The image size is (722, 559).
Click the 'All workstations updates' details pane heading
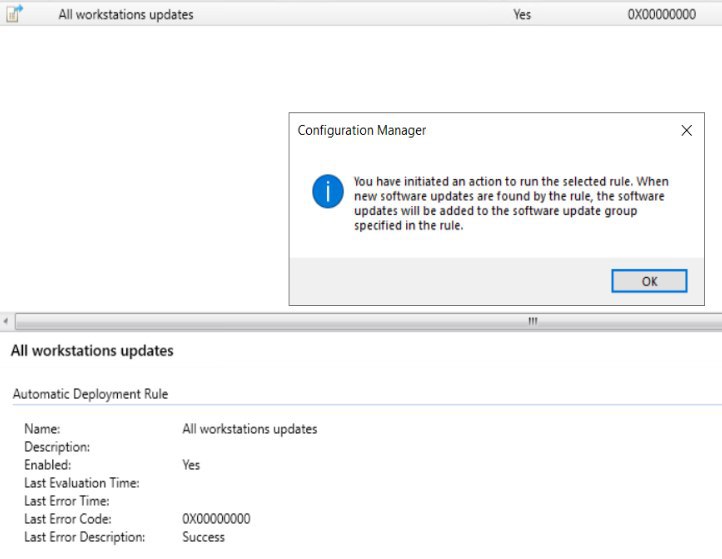92,350
